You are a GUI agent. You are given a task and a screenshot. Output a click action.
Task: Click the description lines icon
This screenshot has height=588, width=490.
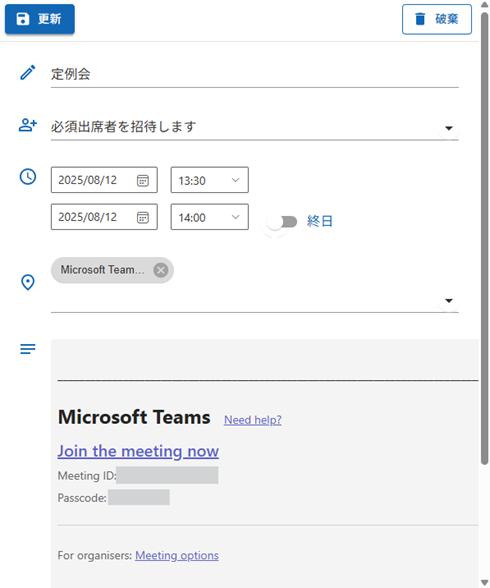pos(28,349)
